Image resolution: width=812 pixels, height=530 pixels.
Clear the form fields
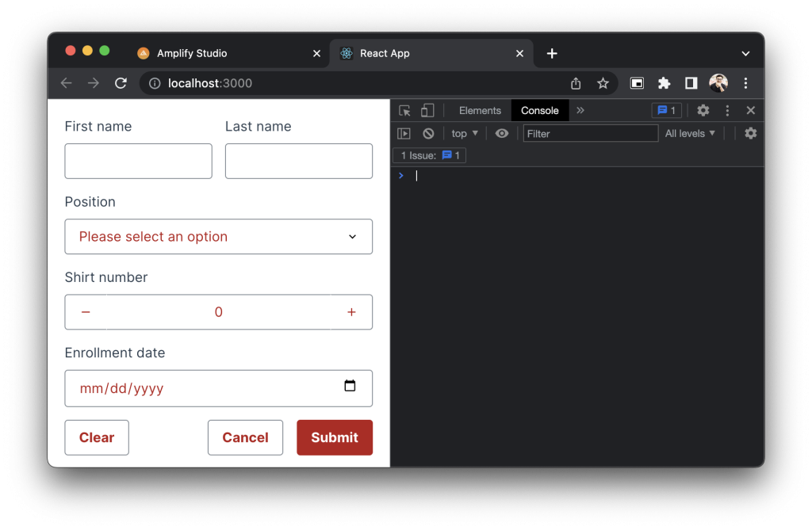tap(96, 437)
